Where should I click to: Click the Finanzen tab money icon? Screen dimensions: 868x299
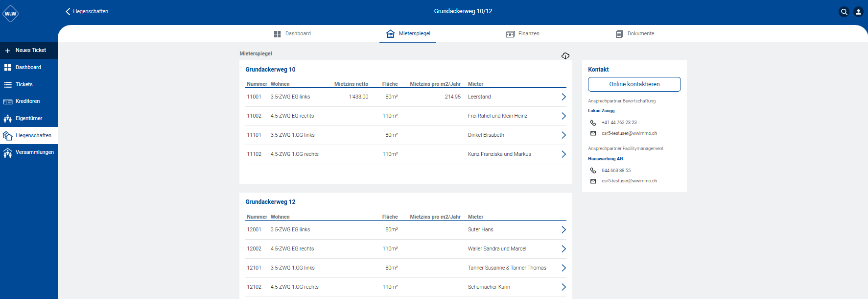pos(510,34)
